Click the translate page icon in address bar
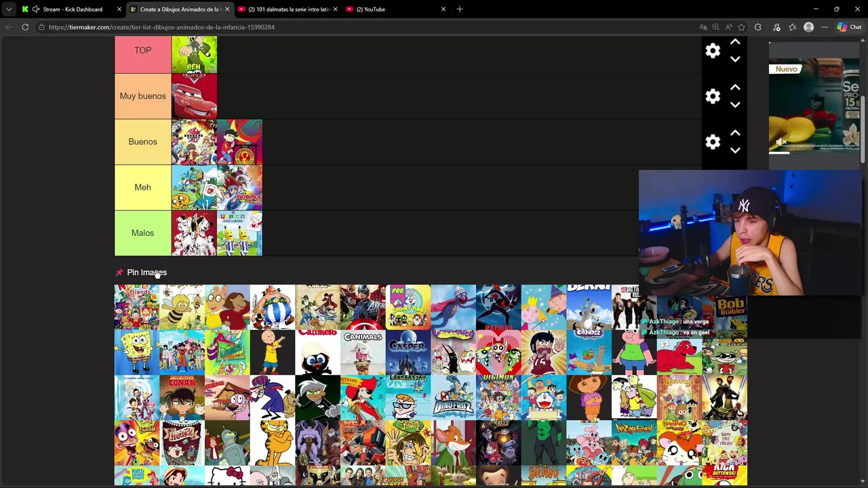Image resolution: width=868 pixels, height=488 pixels. pos(703,27)
